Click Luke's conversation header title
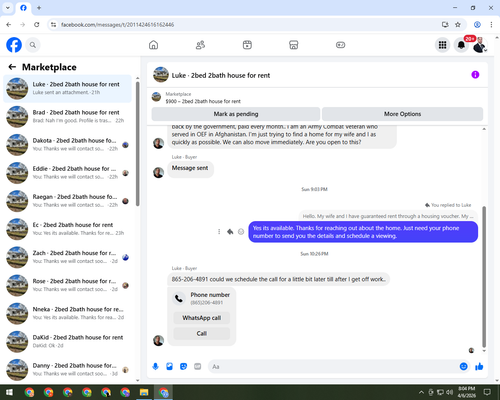Image resolution: width=500 pixels, height=400 pixels. pyautogui.click(x=221, y=75)
